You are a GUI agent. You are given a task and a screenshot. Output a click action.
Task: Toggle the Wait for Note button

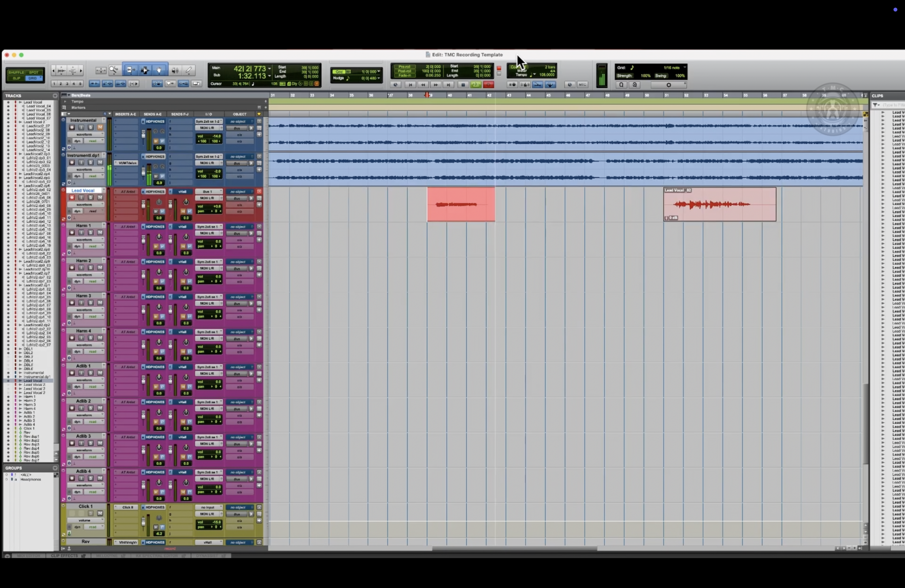(512, 85)
